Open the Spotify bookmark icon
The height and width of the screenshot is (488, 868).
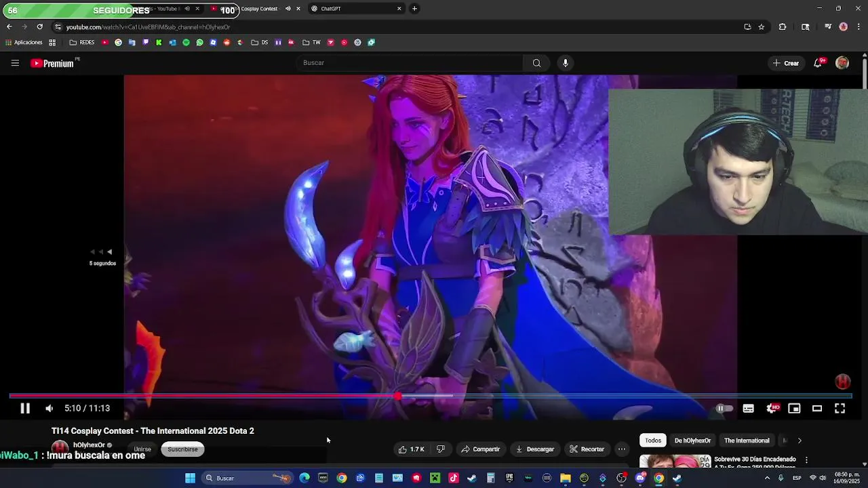(x=186, y=43)
